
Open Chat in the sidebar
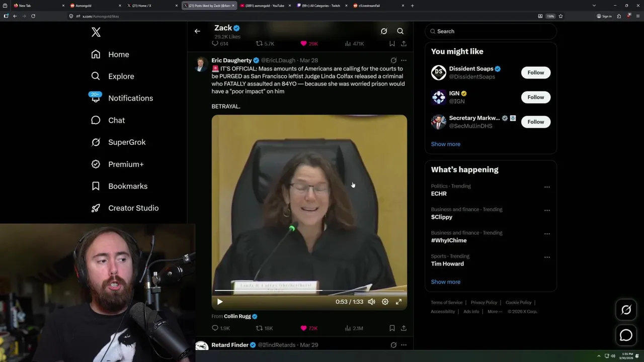[x=108, y=120]
